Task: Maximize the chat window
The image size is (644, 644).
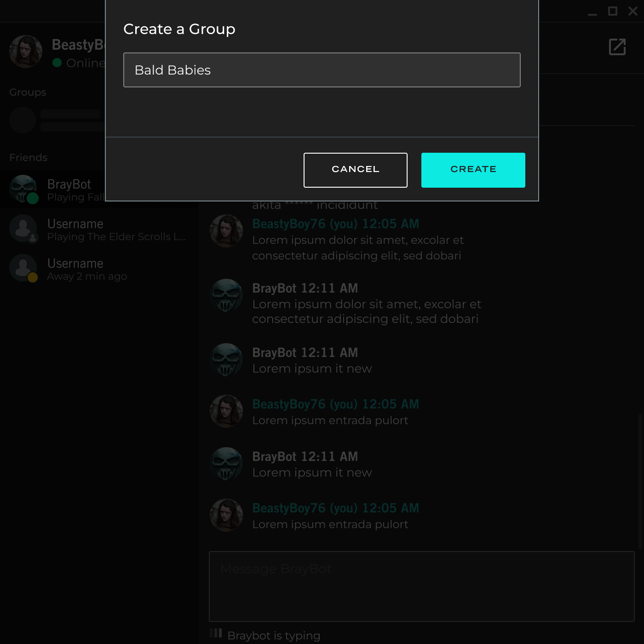Action: point(613,11)
